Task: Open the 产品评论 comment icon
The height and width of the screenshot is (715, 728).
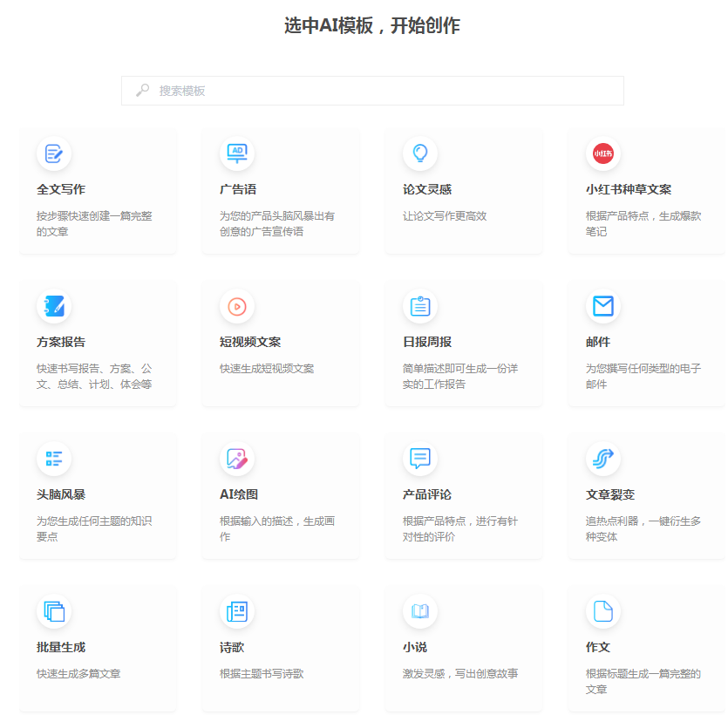Action: tap(420, 459)
